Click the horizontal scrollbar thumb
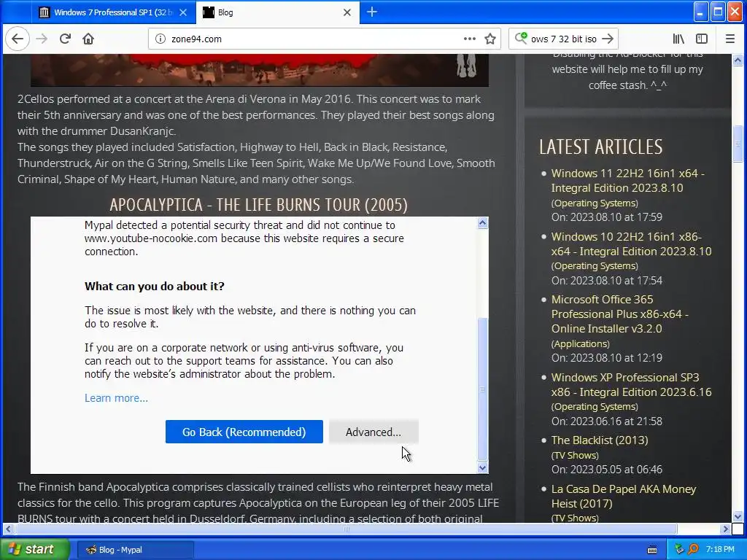The image size is (747, 560). [347, 529]
